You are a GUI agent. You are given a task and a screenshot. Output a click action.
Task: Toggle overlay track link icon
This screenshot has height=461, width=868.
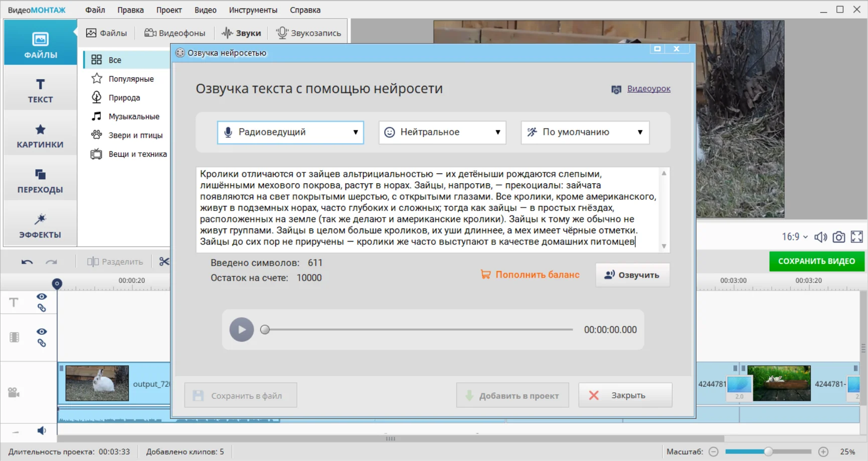42,343
